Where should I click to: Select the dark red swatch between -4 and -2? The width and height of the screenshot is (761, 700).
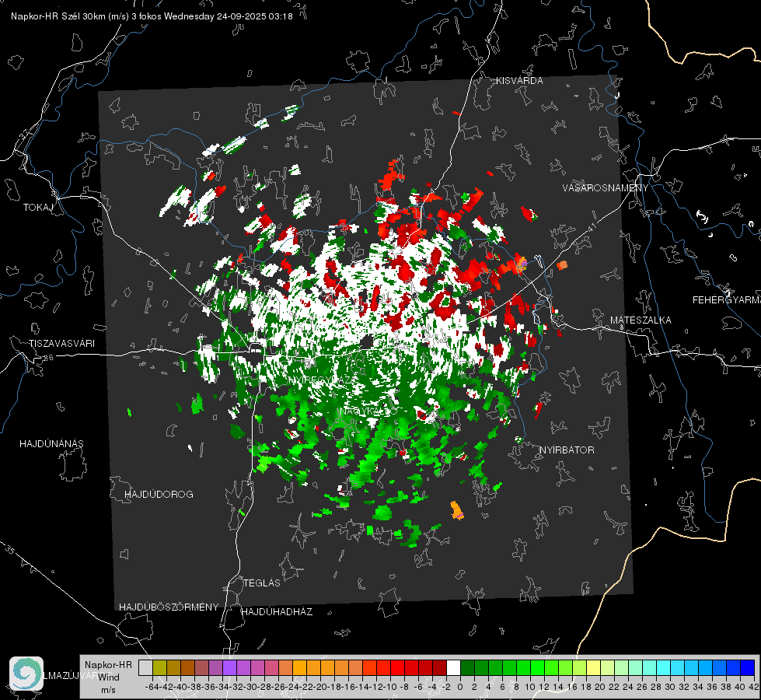(x=439, y=667)
